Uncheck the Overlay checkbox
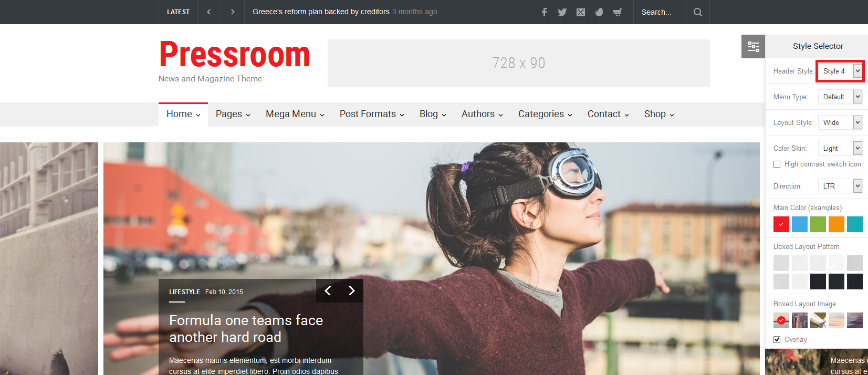 click(x=777, y=340)
